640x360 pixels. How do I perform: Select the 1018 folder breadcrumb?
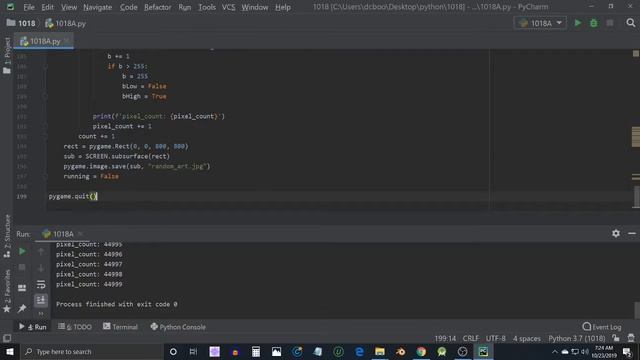[x=21, y=23]
